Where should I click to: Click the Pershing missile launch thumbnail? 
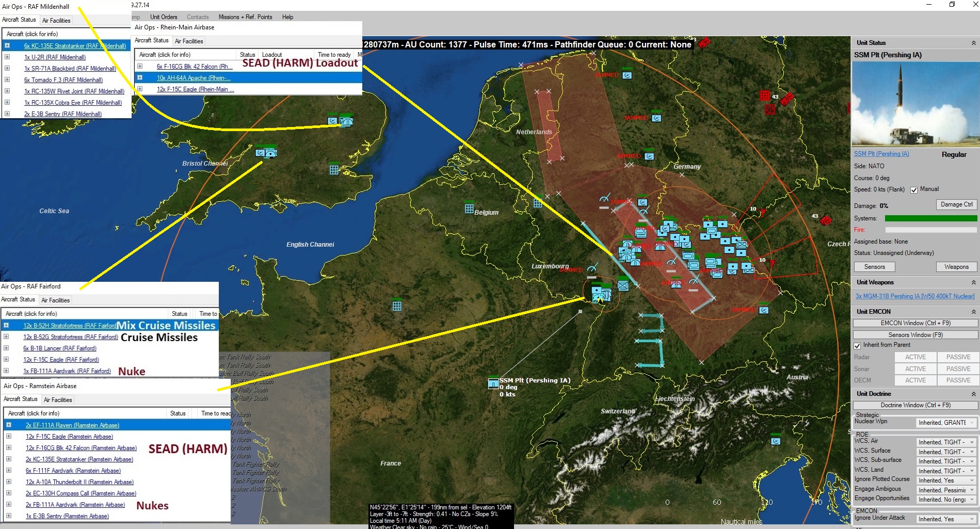point(915,104)
